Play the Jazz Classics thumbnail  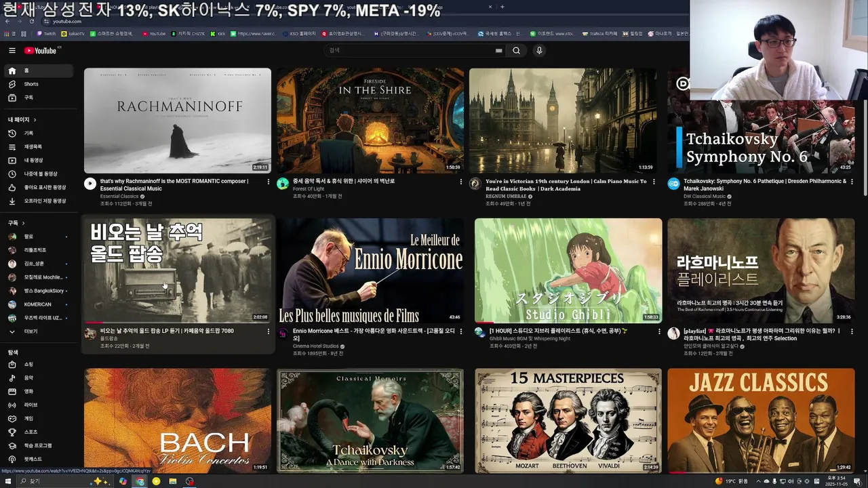(761, 420)
